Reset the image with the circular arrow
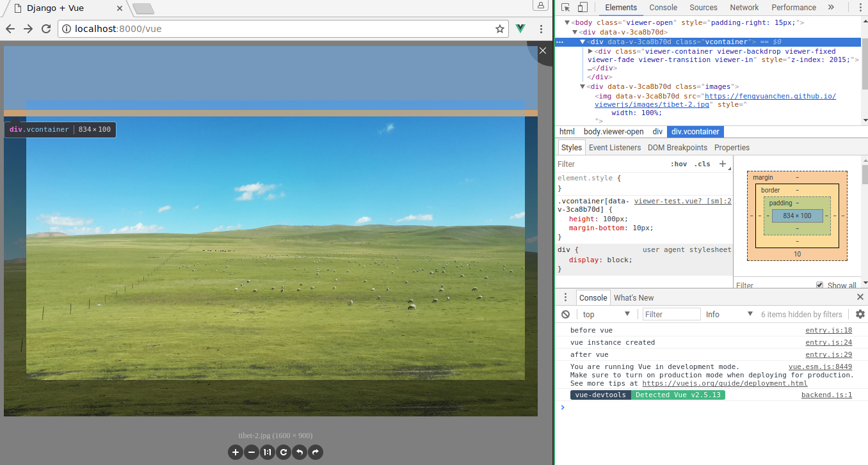Screen dimensions: 868x465 tap(283, 452)
